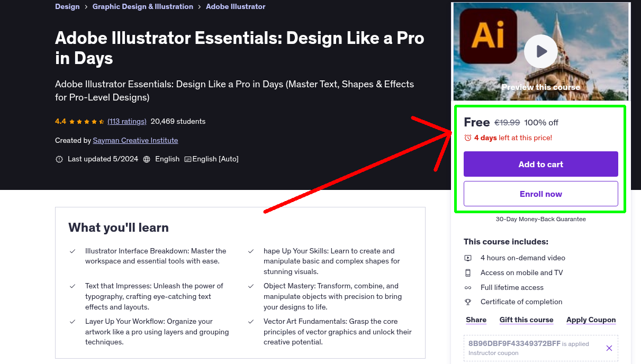
Task: Click the Preview this course label
Action: point(541,87)
